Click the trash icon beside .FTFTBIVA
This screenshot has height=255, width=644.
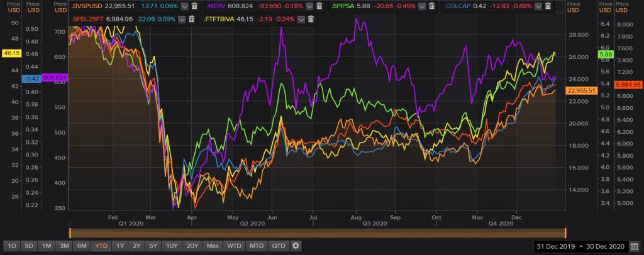(x=310, y=19)
